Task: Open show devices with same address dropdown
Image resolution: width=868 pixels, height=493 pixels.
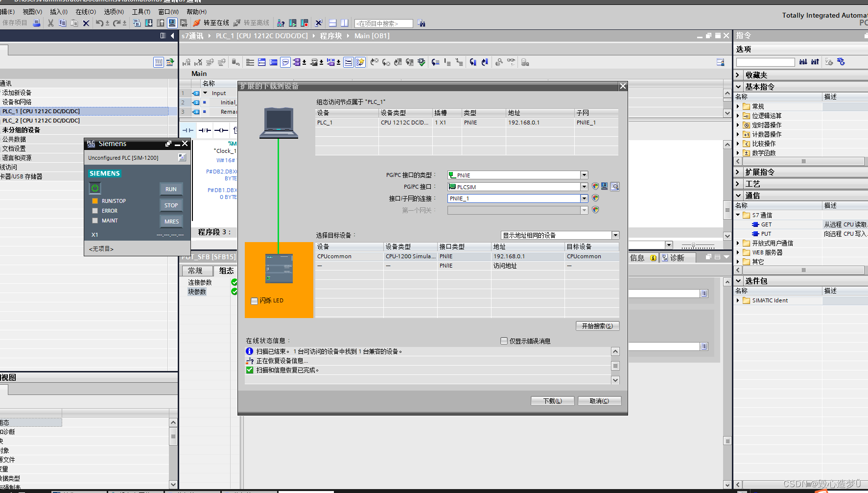Action: 615,235
